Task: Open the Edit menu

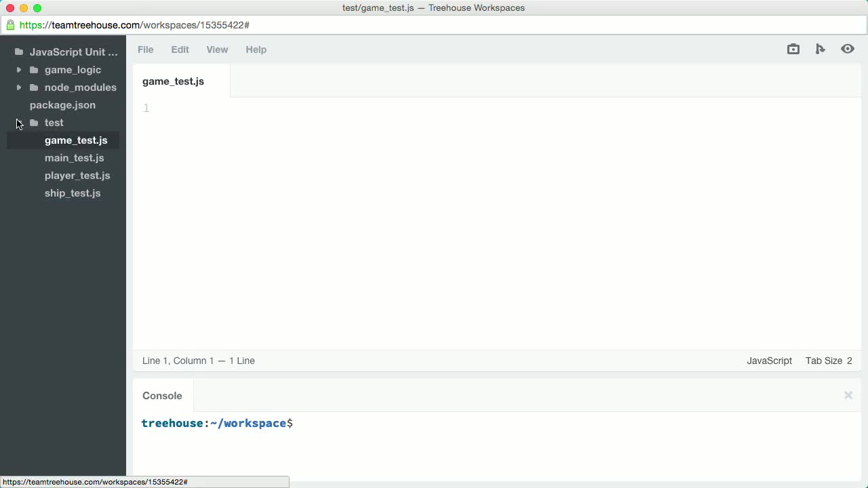Action: pyautogui.click(x=180, y=49)
